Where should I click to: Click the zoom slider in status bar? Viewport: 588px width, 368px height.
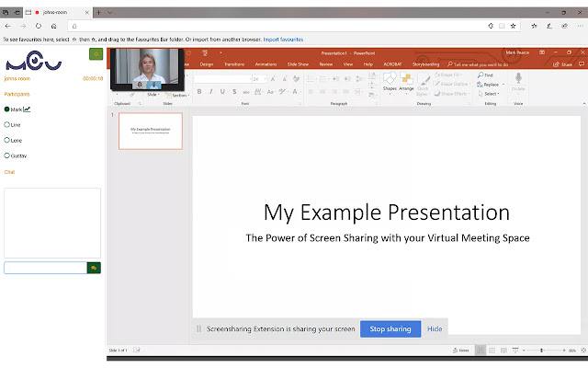click(541, 351)
